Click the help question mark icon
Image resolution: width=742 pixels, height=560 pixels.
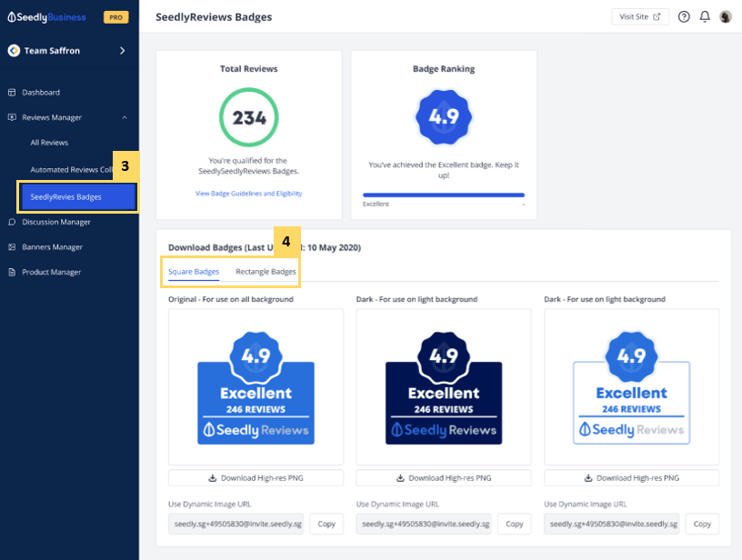pos(684,16)
